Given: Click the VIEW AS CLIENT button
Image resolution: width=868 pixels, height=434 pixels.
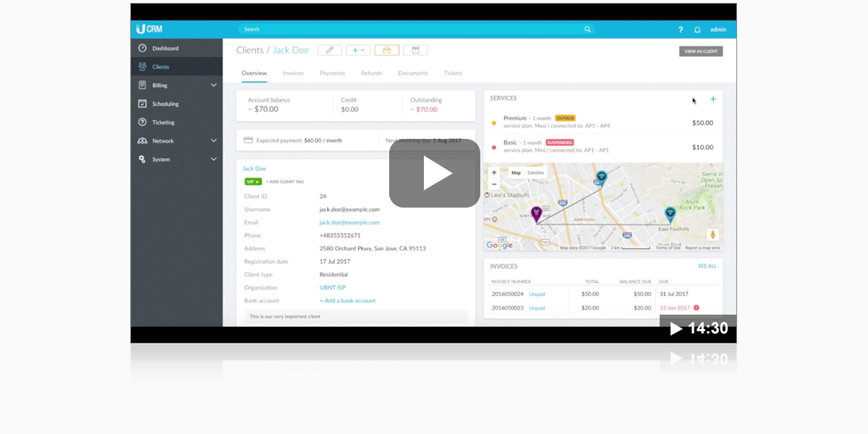Looking at the screenshot, I should tap(700, 51).
